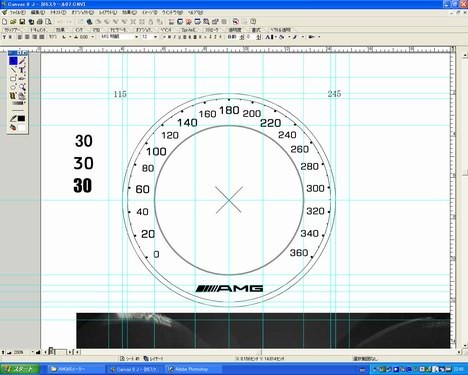Select the Paintbrush tool in the toolbox
The width and height of the screenshot is (468, 375).
coord(22,61)
